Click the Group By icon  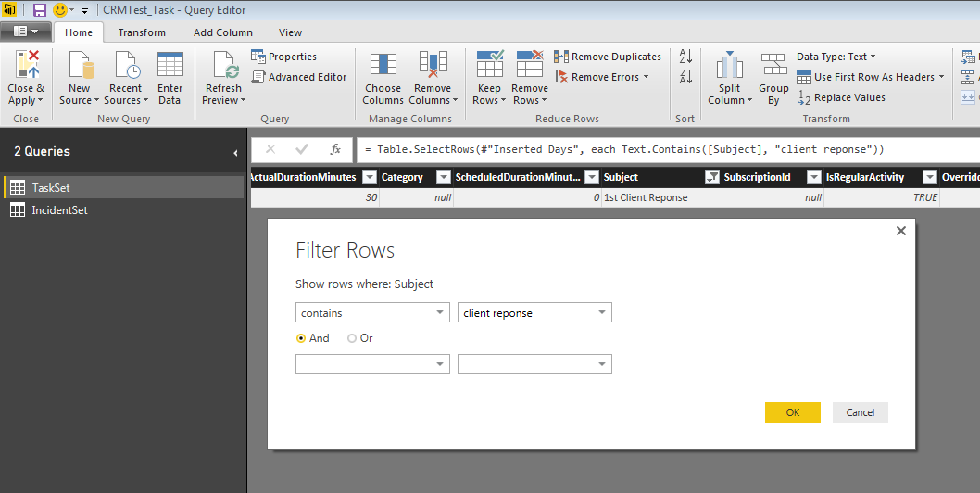pyautogui.click(x=773, y=65)
